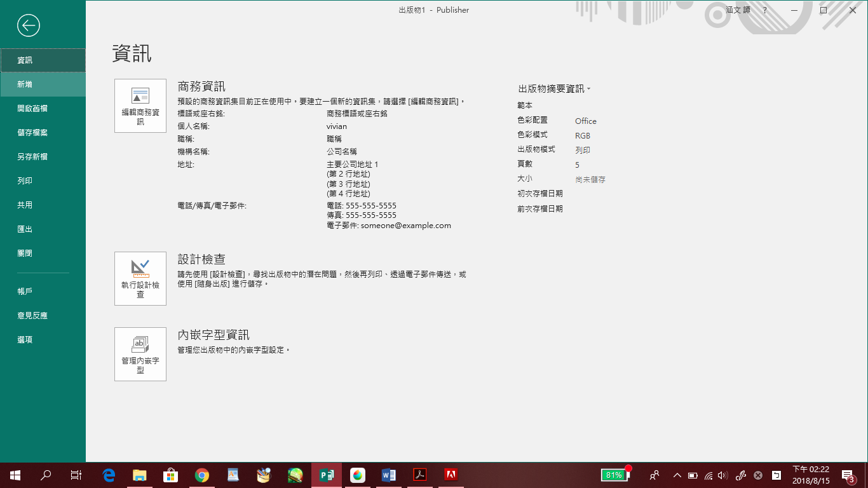The height and width of the screenshot is (488, 868).
Task: Select 開啟舊檔 (Open) in the sidebar
Action: 32,109
